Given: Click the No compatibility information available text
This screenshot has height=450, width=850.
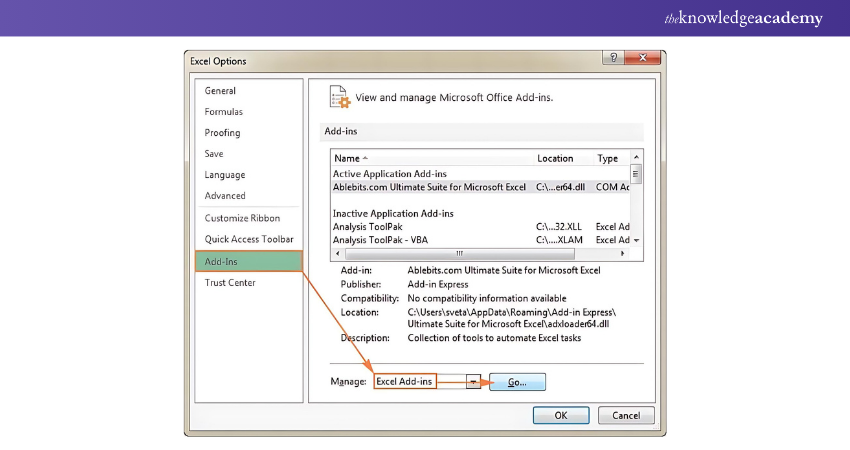Looking at the screenshot, I should pyautogui.click(x=487, y=298).
